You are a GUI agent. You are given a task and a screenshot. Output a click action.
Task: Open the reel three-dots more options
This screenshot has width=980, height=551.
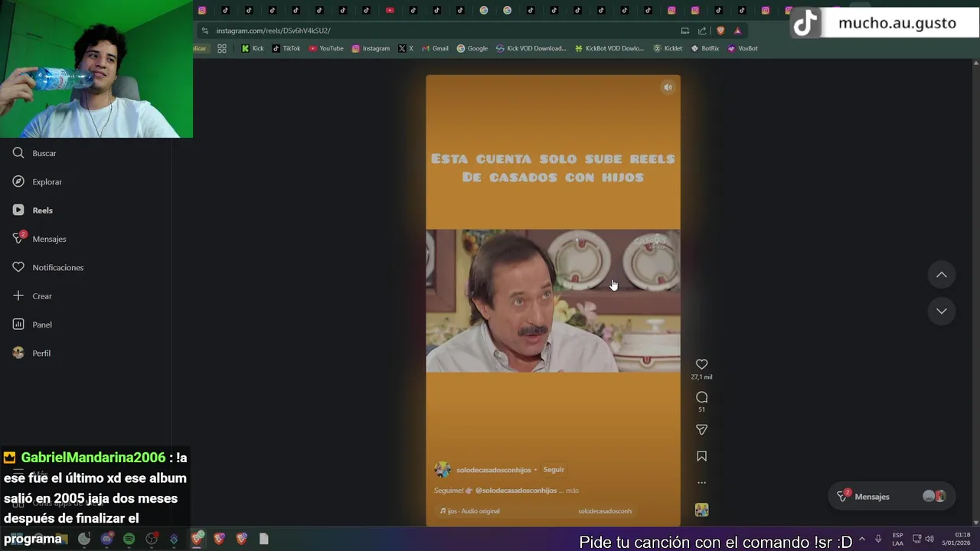pos(701,483)
